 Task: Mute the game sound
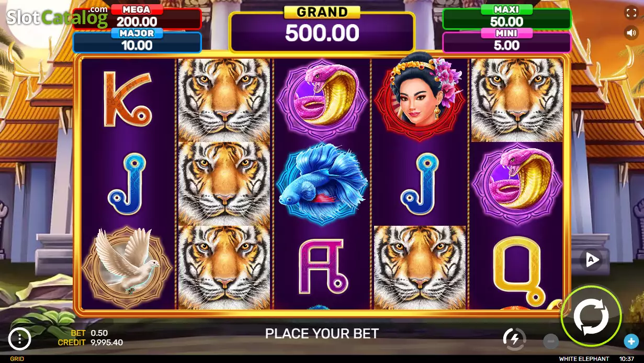coord(631,33)
